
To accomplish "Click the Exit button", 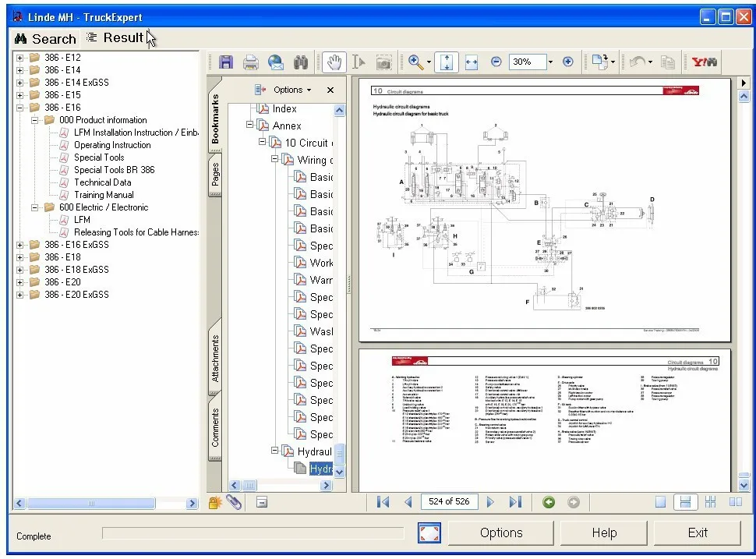I will pyautogui.click(x=698, y=533).
